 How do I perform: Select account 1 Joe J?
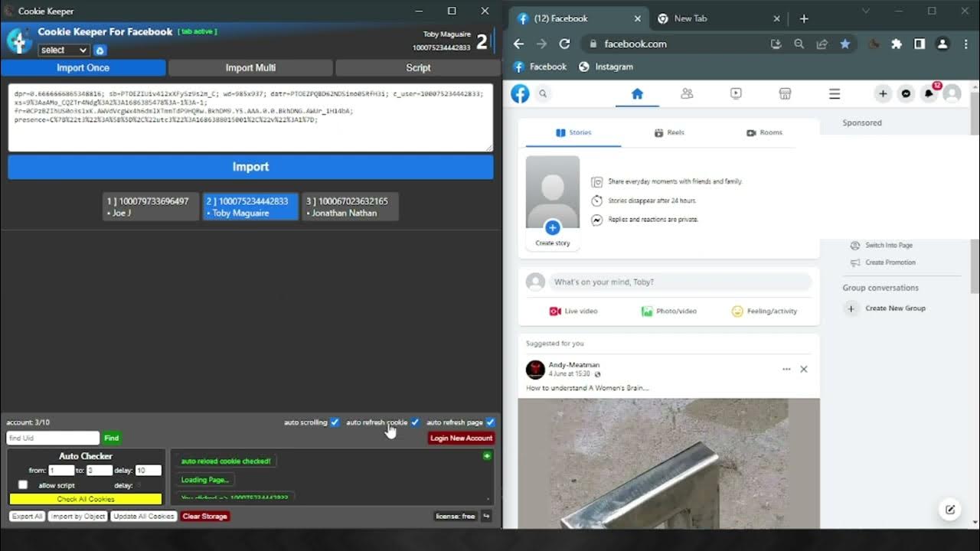(x=151, y=207)
